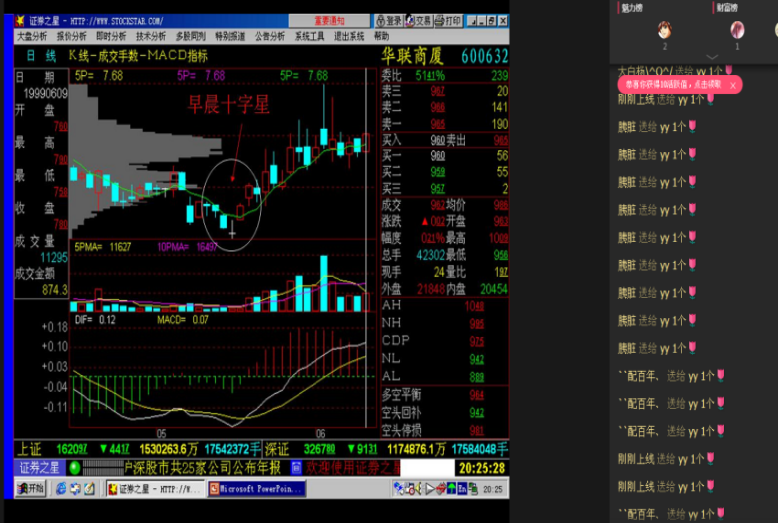Expand the ranking panel with down chevron
The width and height of the screenshot is (778, 523).
tap(711, 57)
